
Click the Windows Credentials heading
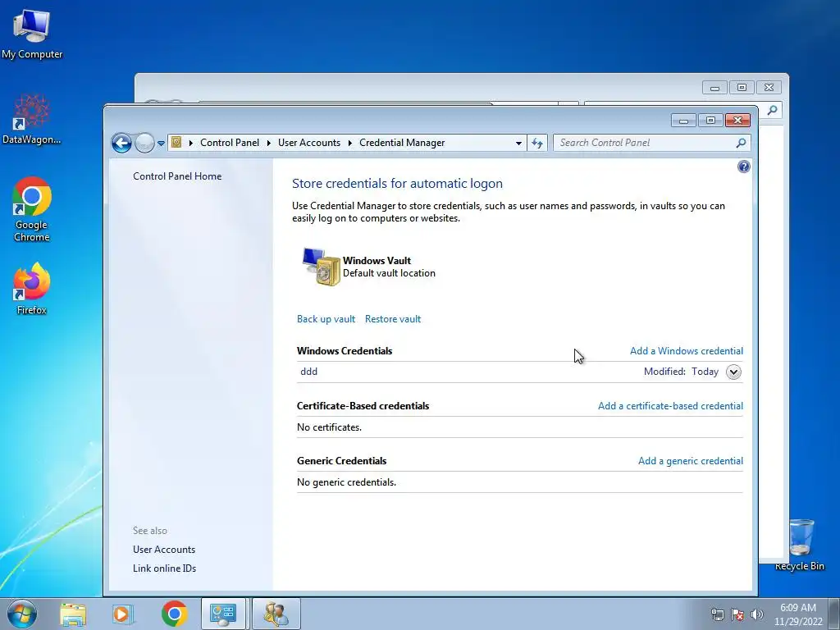pyautogui.click(x=345, y=351)
